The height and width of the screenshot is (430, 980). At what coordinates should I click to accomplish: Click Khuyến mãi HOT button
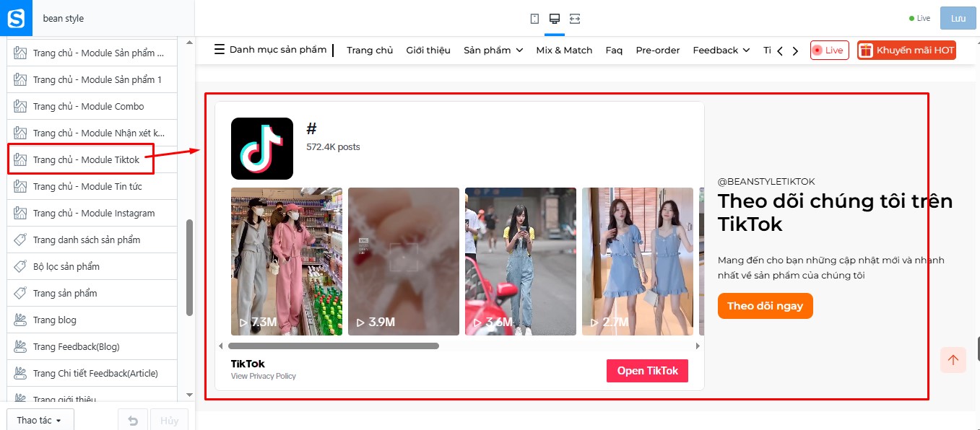tap(906, 51)
